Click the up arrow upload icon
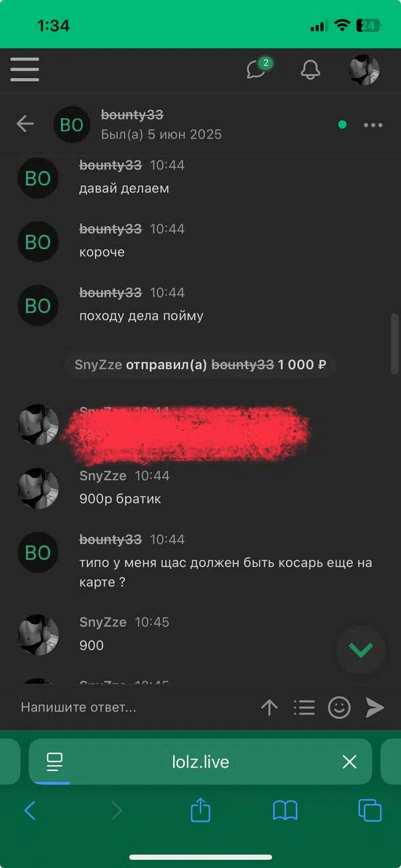Screen dimensions: 401x868 tap(269, 708)
